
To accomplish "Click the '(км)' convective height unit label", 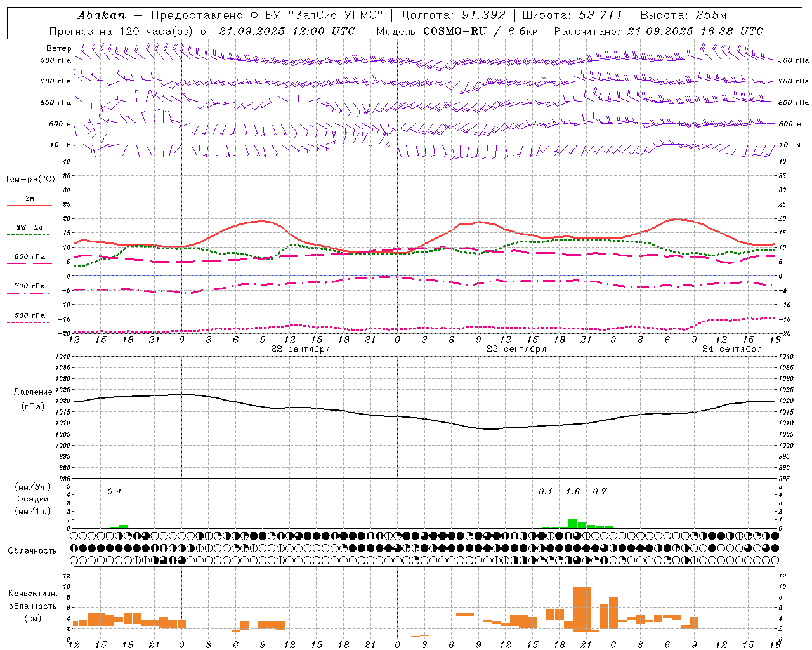I will [33, 618].
